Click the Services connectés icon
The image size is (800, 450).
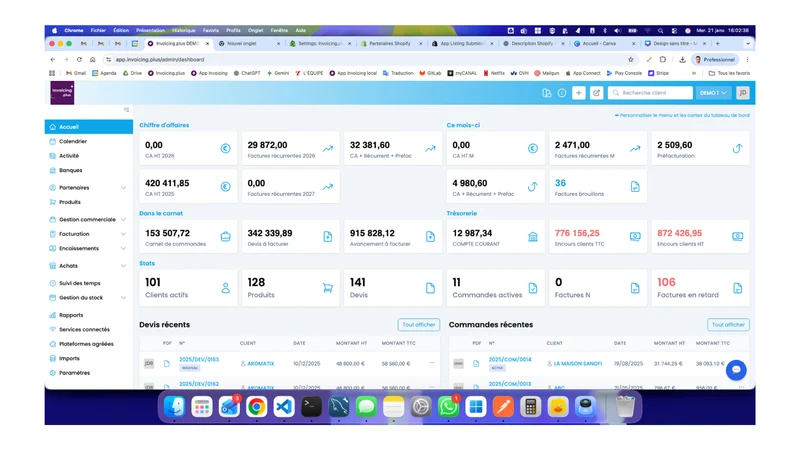click(x=53, y=330)
